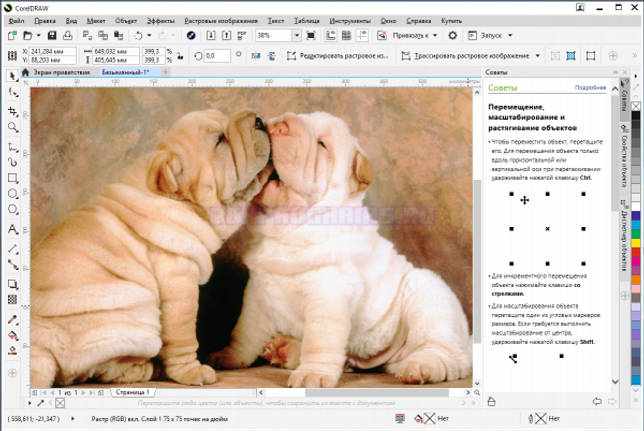
Task: Toggle mirror vertically button
Action: 271,56
